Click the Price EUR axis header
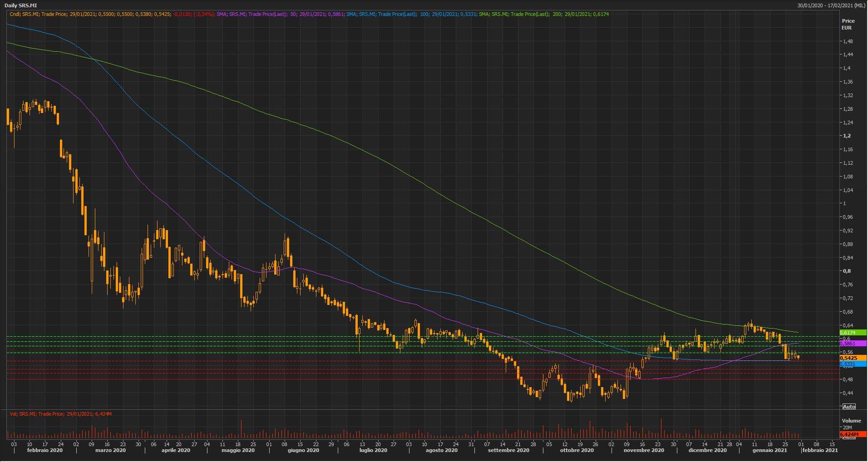Image resolution: width=868 pixels, height=462 pixels. [848, 24]
